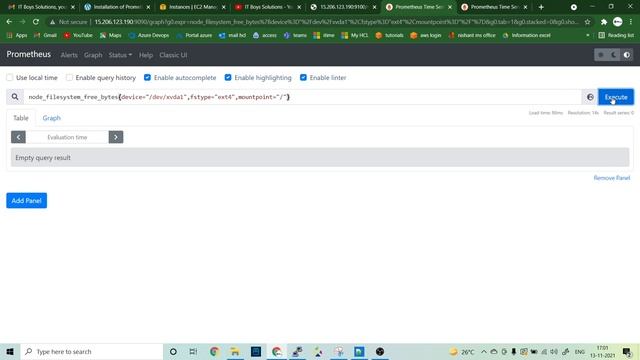This screenshot has width=640, height=360.
Task: Click the Evaluation time field
Action: 67,137
